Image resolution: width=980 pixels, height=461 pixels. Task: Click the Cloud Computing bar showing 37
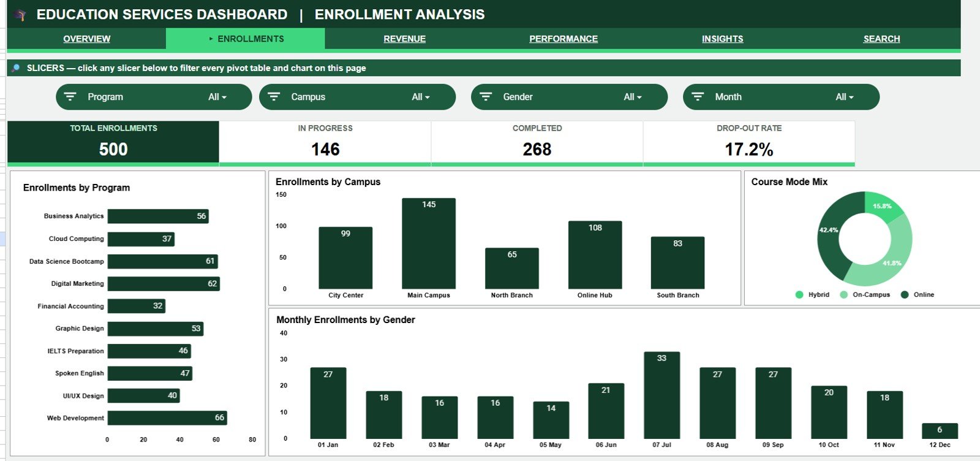(141, 239)
